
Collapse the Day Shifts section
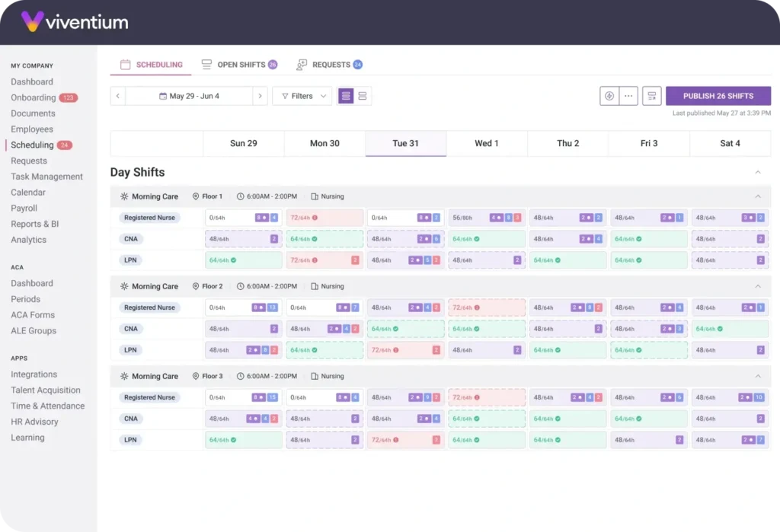(x=757, y=173)
